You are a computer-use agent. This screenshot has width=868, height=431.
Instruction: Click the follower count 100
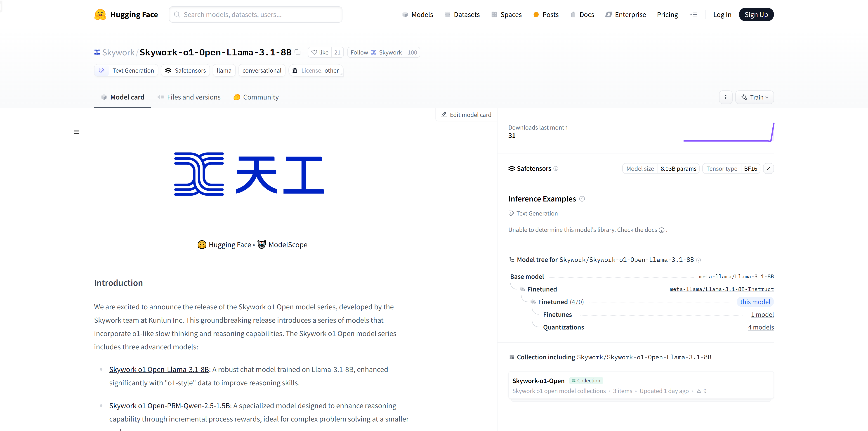[x=412, y=52]
